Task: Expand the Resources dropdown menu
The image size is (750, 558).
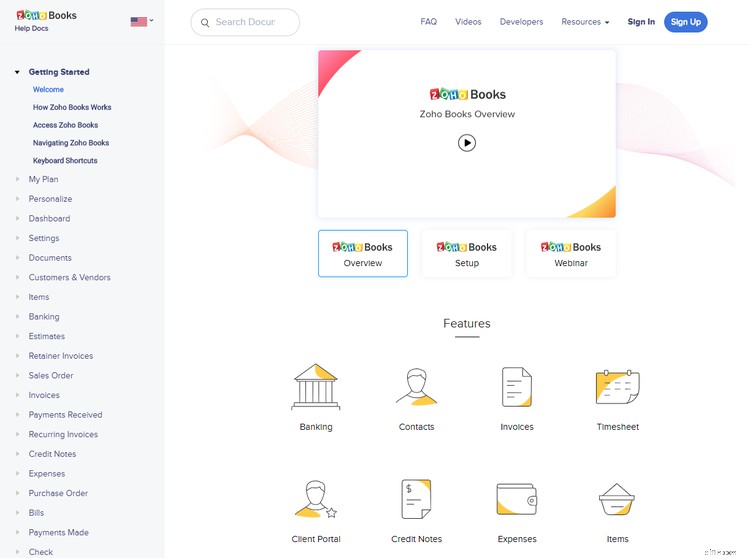Action: 585,22
